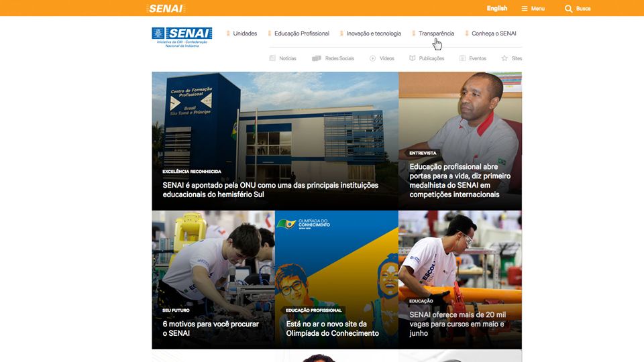Expand the Conheça o SENAI menu
This screenshot has height=362, width=644.
[494, 34]
